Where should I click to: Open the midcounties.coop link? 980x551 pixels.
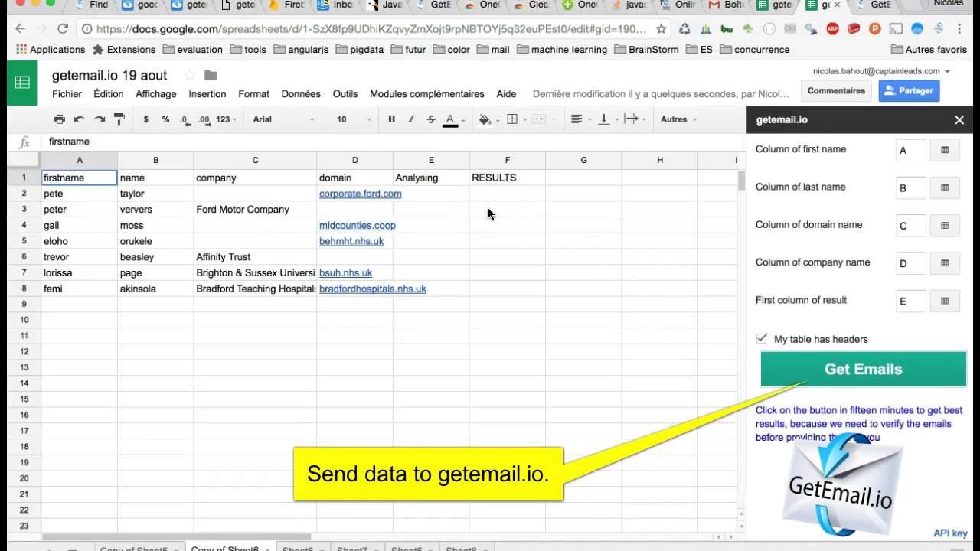pos(358,226)
